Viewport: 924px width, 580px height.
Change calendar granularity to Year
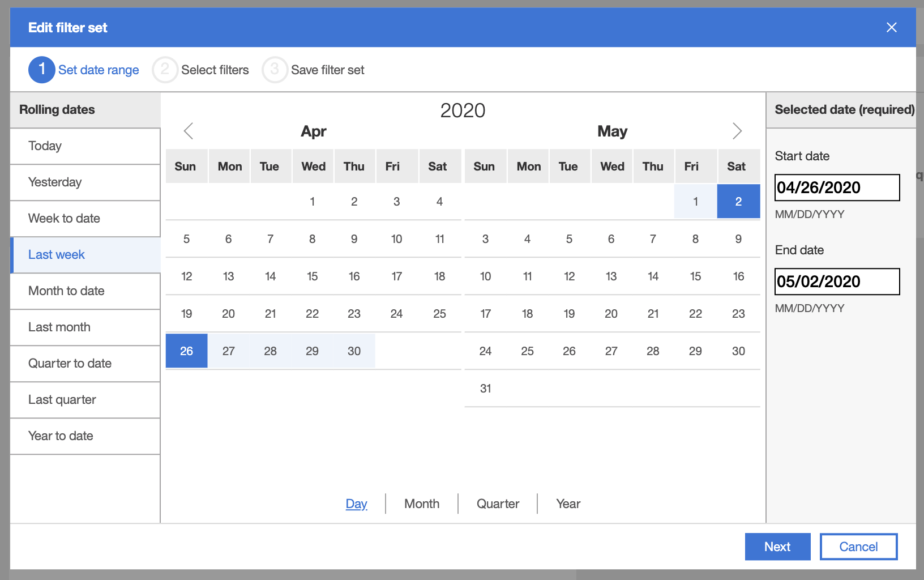[x=568, y=504]
